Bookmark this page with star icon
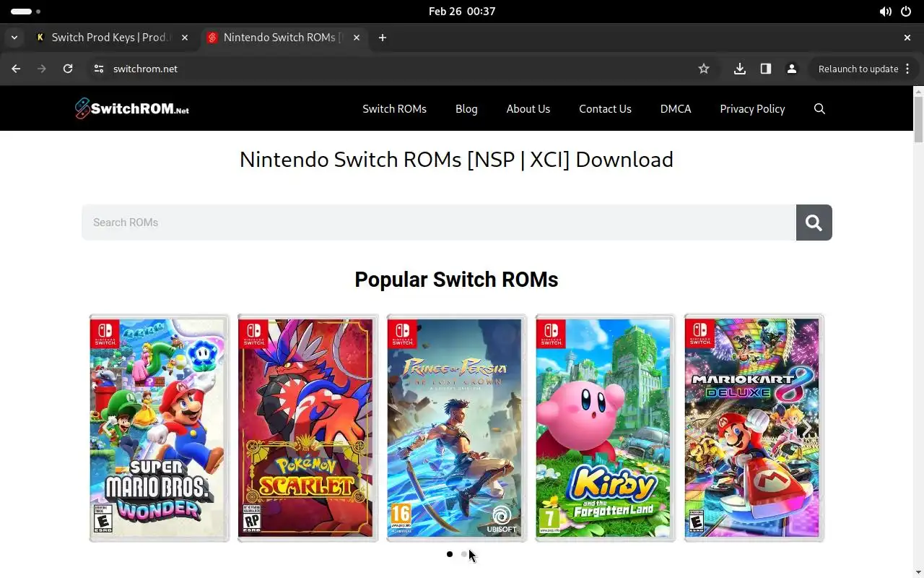The height and width of the screenshot is (578, 924). [x=704, y=69]
